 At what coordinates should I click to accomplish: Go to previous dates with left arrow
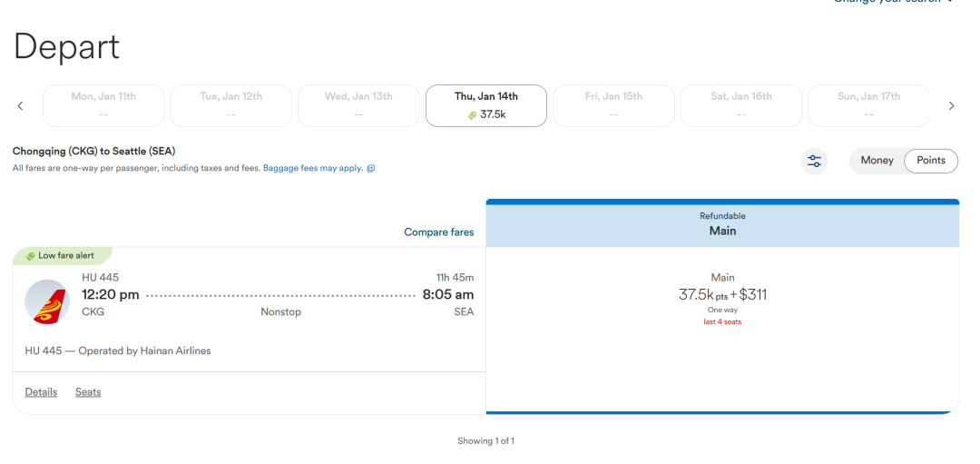(x=20, y=105)
